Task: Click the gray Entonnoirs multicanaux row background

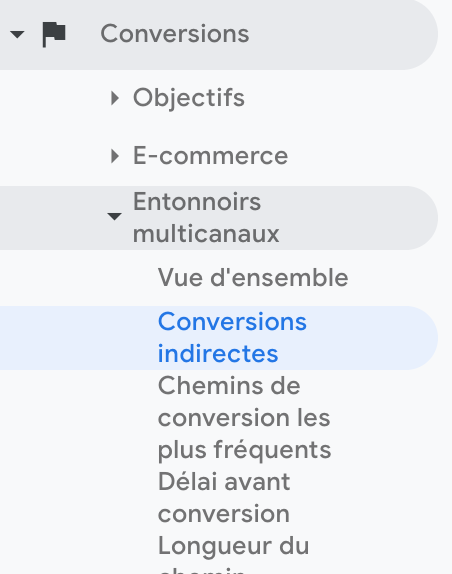Action: [x=219, y=218]
